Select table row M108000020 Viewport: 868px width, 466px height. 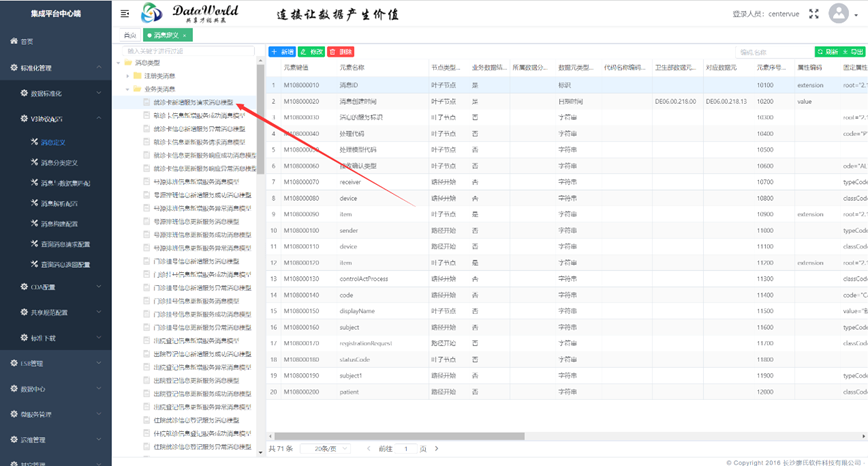coord(567,101)
